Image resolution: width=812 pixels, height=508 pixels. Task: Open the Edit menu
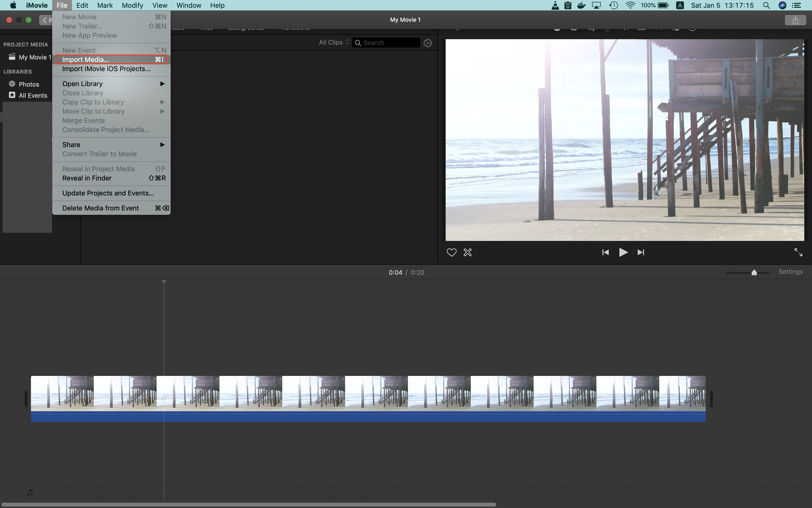pyautogui.click(x=82, y=5)
